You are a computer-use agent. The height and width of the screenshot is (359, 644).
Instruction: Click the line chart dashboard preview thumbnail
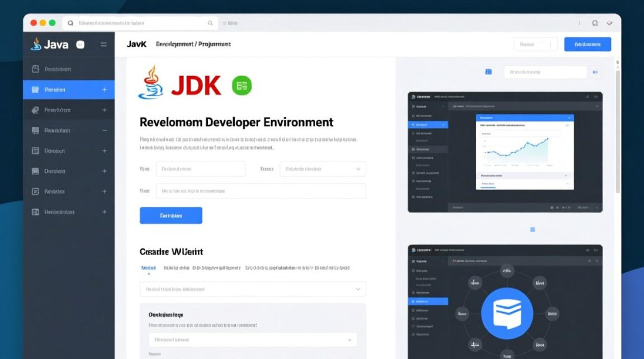point(505,152)
